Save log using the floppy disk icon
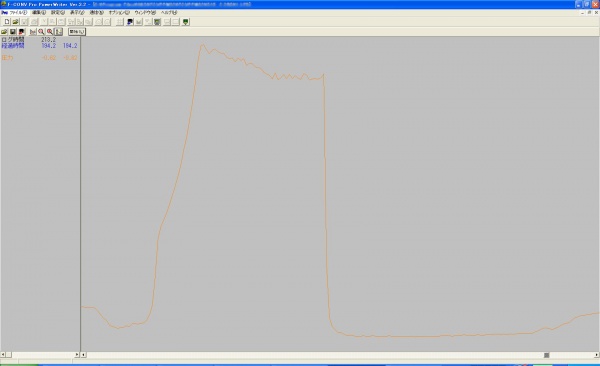The width and height of the screenshot is (600, 366). click(x=13, y=32)
